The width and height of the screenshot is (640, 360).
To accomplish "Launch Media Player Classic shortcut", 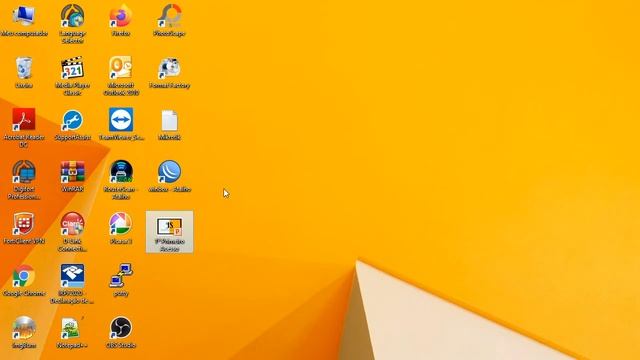I will click(72, 76).
